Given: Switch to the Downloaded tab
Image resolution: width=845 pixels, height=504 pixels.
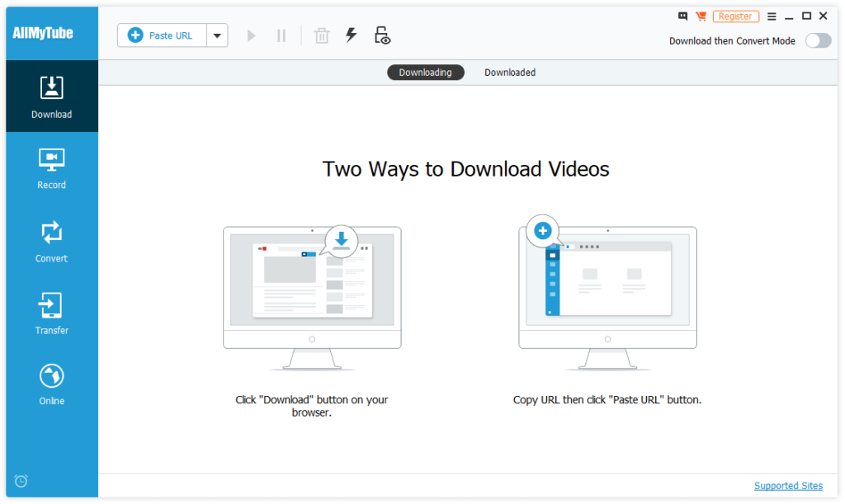Looking at the screenshot, I should [509, 72].
